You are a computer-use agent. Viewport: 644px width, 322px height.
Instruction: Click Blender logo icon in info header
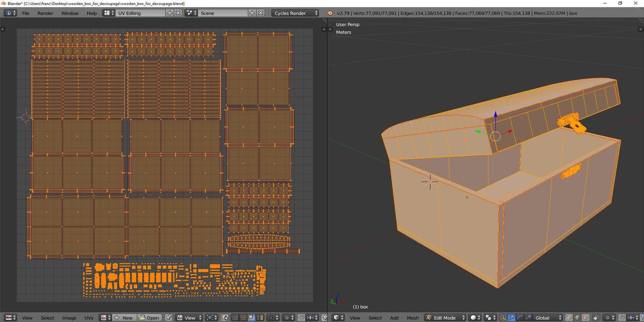click(x=330, y=13)
